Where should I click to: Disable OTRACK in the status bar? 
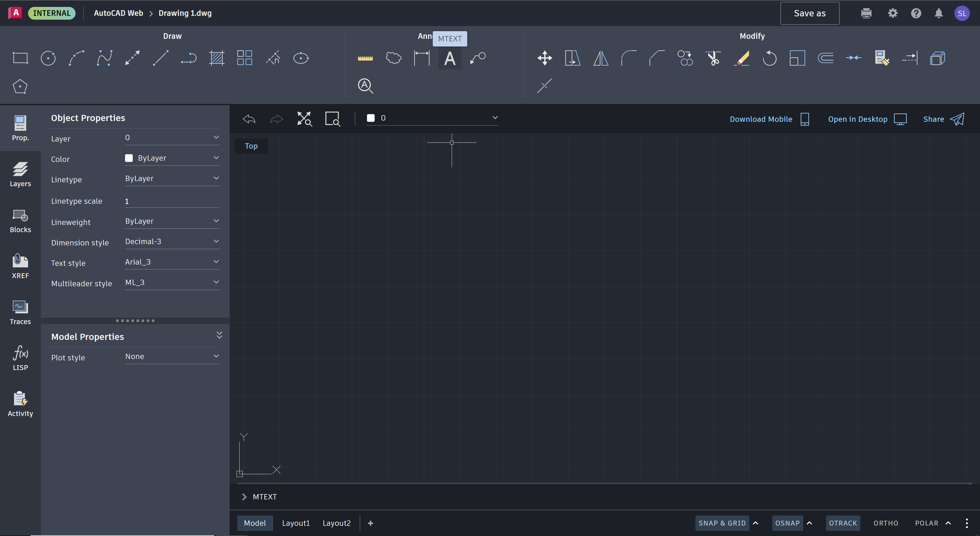click(x=843, y=523)
